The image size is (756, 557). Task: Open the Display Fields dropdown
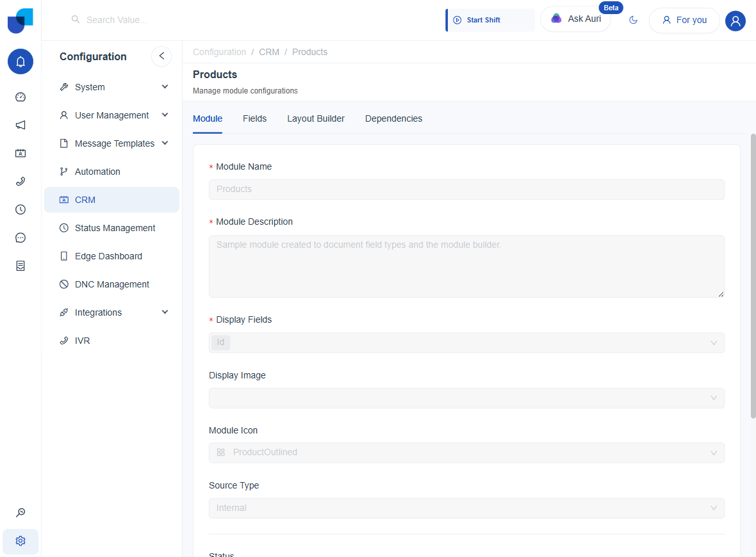point(466,343)
